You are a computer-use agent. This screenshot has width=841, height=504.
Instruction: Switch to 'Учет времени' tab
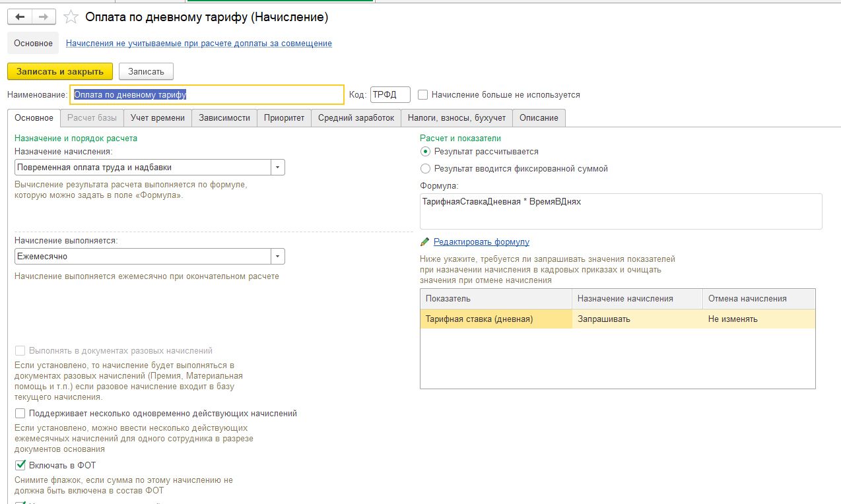click(158, 118)
